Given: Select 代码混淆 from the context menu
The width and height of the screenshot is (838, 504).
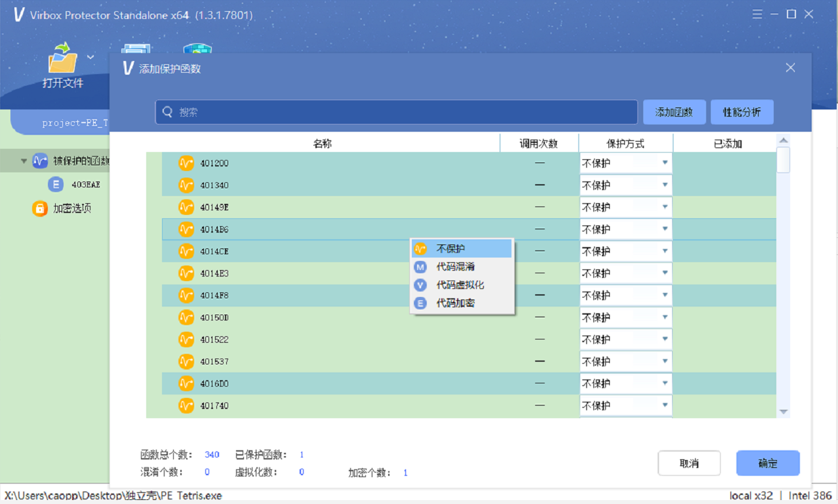Looking at the screenshot, I should click(x=456, y=267).
